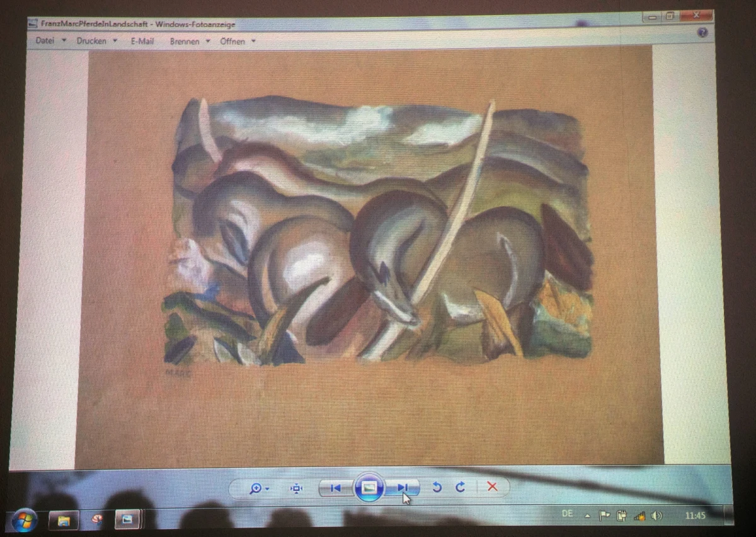This screenshot has height=537, width=756.
Task: Click the fit-to-window actual size icon
Action: tap(297, 488)
